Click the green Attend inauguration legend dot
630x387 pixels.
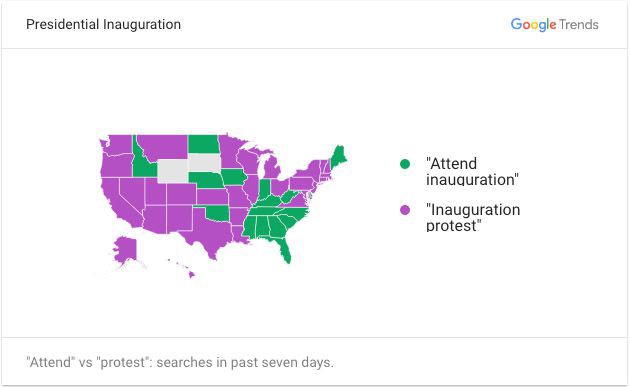405,164
